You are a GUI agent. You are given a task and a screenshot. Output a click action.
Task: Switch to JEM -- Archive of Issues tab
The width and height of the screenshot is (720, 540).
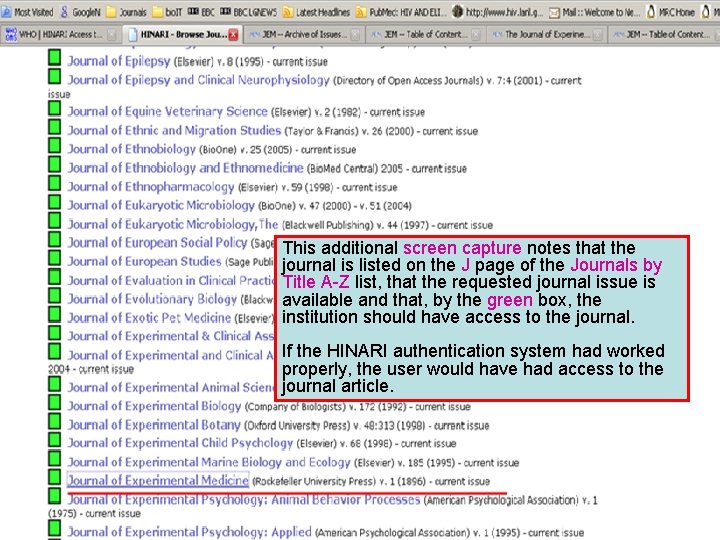304,34
